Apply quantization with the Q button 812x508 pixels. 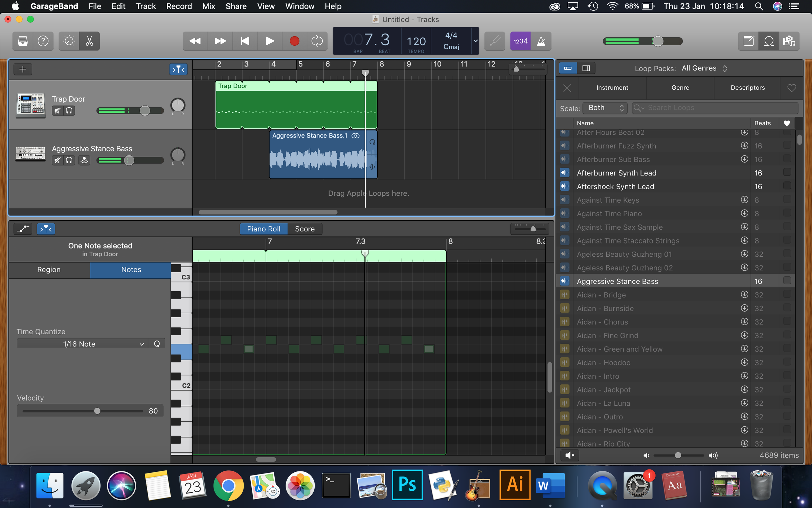(156, 343)
